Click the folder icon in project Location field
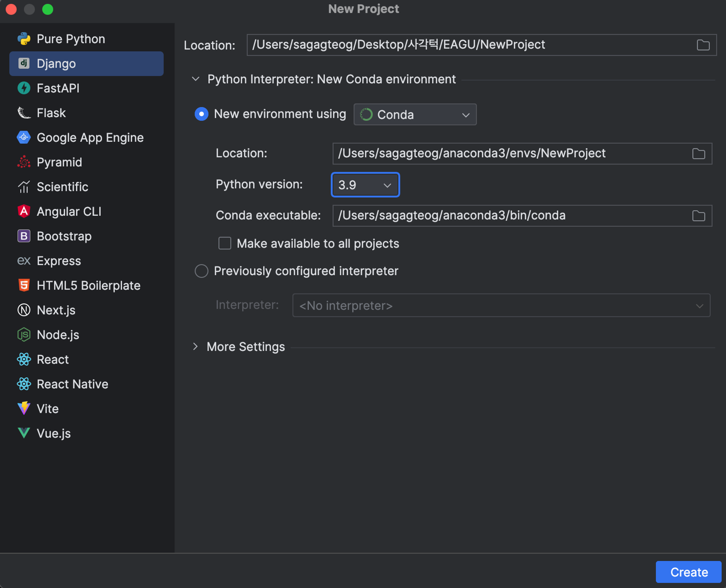The image size is (726, 588). coord(703,45)
